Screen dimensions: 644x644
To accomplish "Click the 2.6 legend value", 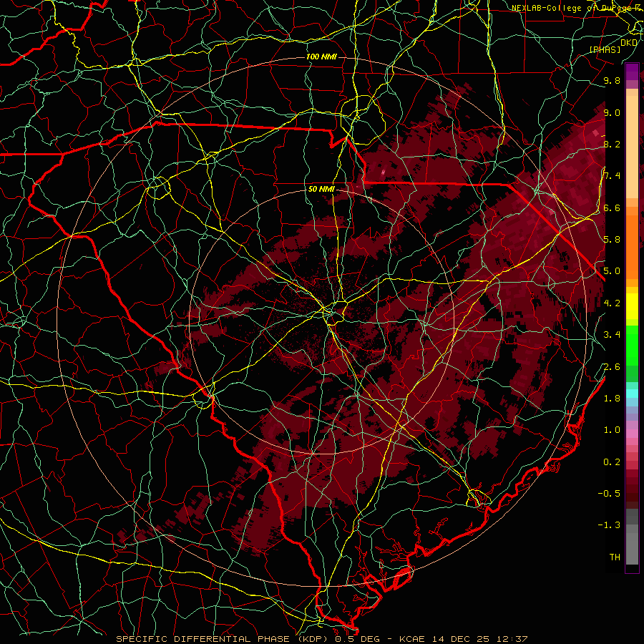I will click(612, 367).
